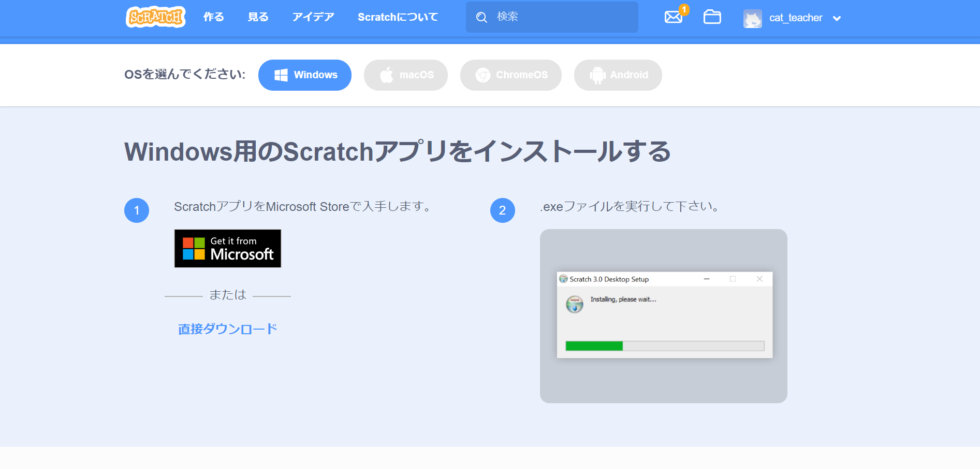
Task: Click the Scratch logo in header
Action: (155, 17)
